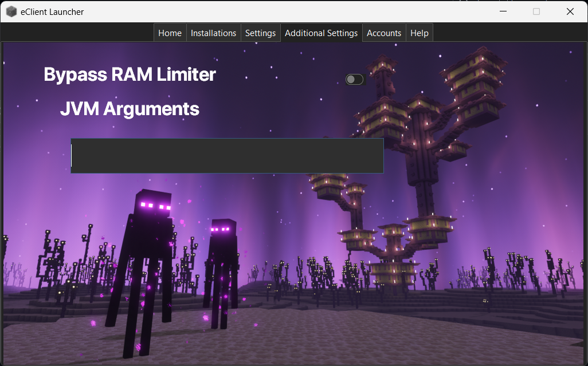
Task: Select the Settings tab
Action: 260,33
